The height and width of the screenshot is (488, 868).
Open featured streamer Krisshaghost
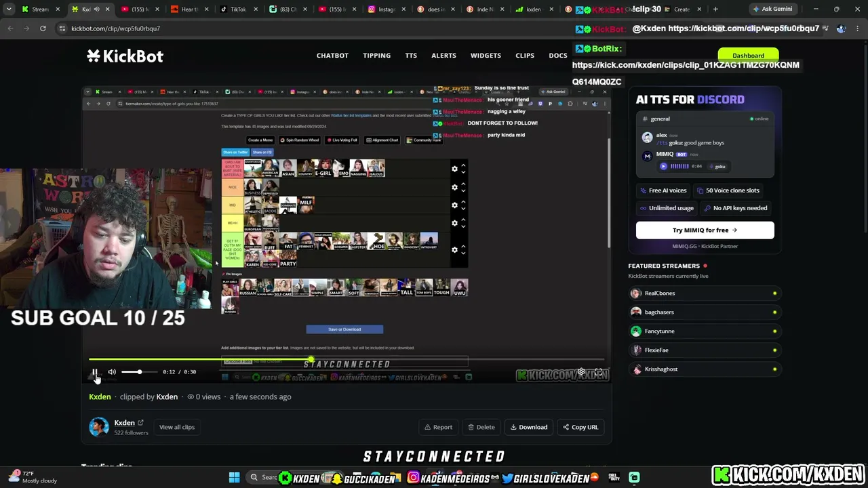(x=705, y=369)
